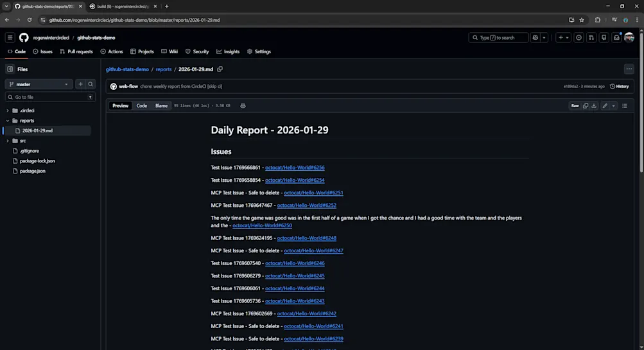
Task: Ask Copilot about this file icon
Action: (243, 105)
